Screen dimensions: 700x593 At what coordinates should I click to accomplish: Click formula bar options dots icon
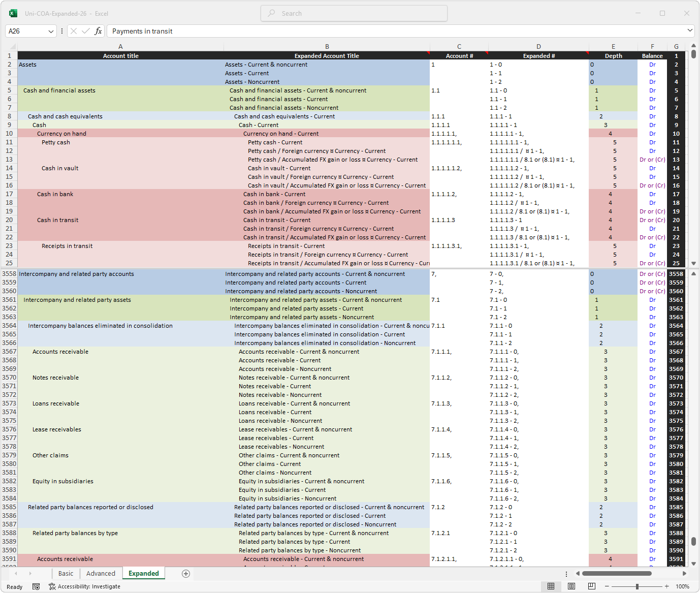pyautogui.click(x=62, y=31)
